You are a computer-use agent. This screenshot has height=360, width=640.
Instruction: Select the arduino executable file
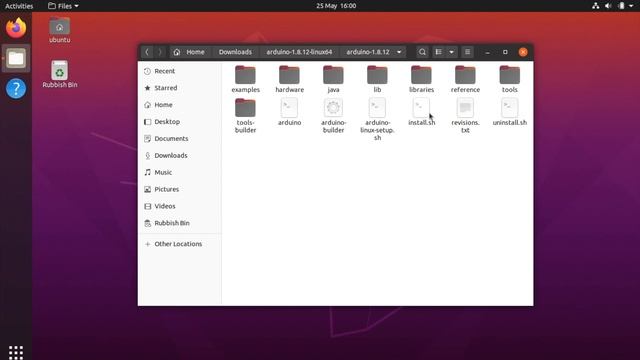[289, 112]
